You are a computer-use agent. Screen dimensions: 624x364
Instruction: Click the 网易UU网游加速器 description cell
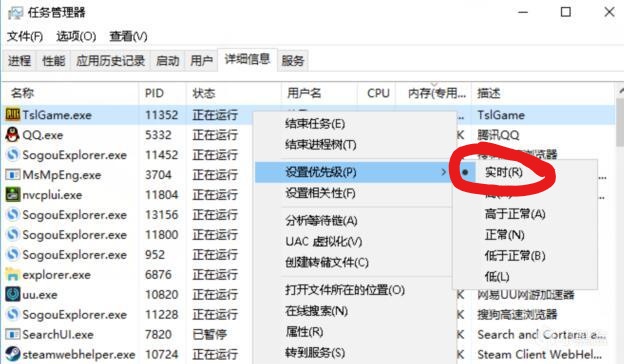tap(526, 295)
